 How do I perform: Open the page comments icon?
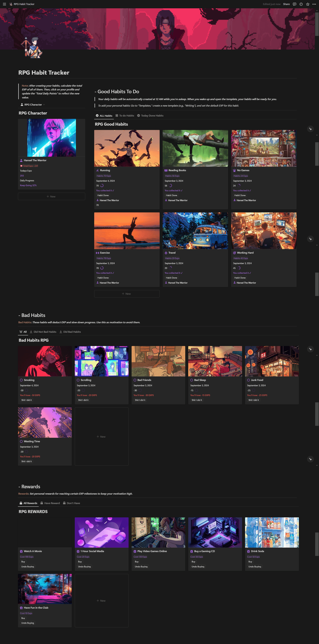[x=294, y=4]
